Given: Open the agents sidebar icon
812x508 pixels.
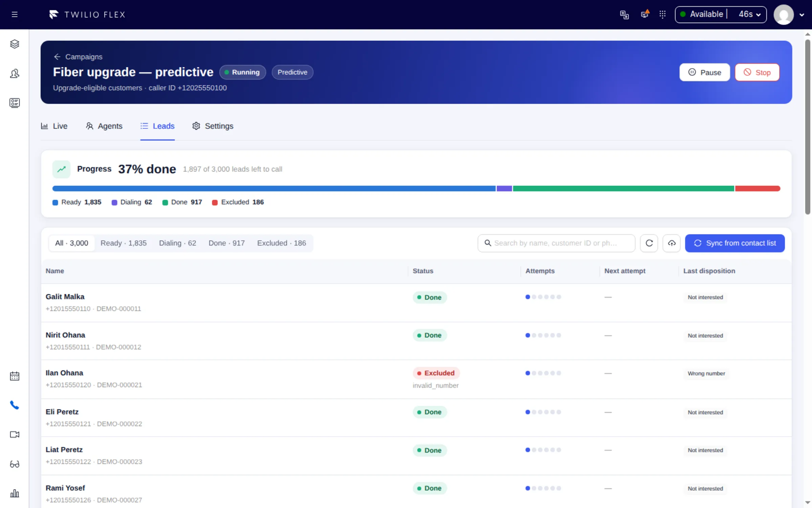Looking at the screenshot, I should (15, 73).
